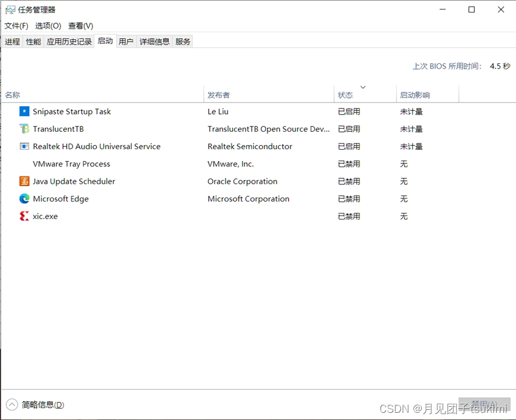516x420 pixels.
Task: Open the 文件(F) menu
Action: pyautogui.click(x=16, y=26)
